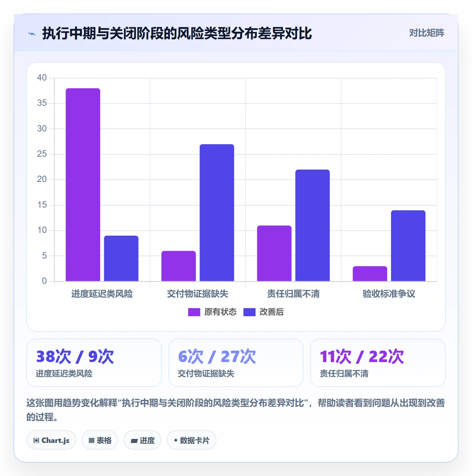Click the 责任归属不清 caption in third card
This screenshot has width=472, height=476.
click(344, 374)
